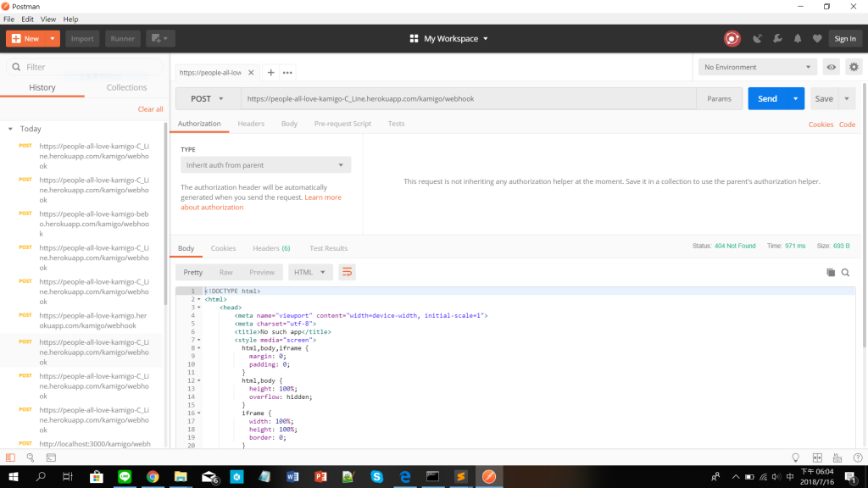The width and height of the screenshot is (868, 488).
Task: Open tab options three-dots menu
Action: point(287,73)
